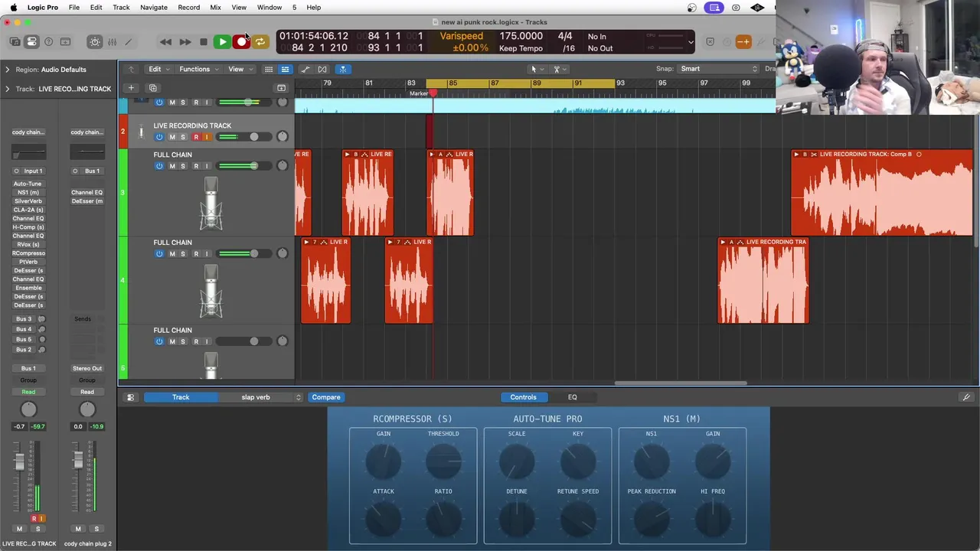Screen dimensions: 980x551
Task: Expand the Region: Audio Defaults disclosure
Action: [x=8, y=70]
